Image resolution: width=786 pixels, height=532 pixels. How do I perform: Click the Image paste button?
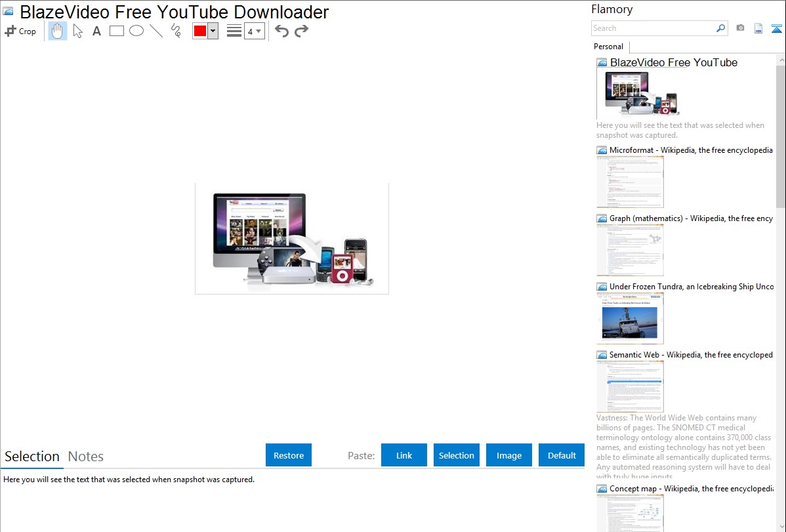(508, 455)
